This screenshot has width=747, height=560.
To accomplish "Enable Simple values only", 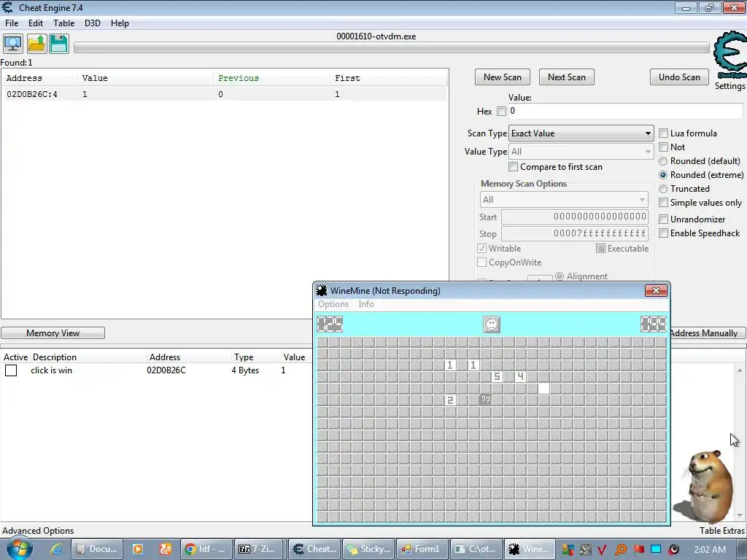I will coord(663,203).
